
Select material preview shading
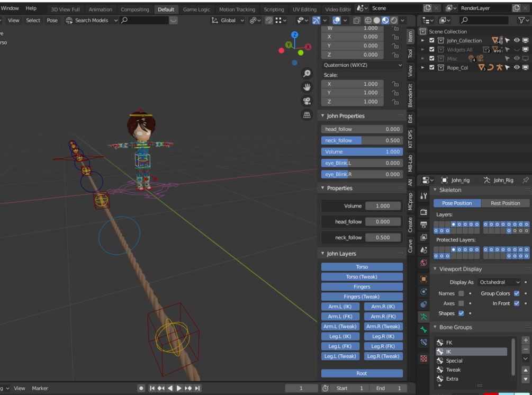pyautogui.click(x=385, y=20)
